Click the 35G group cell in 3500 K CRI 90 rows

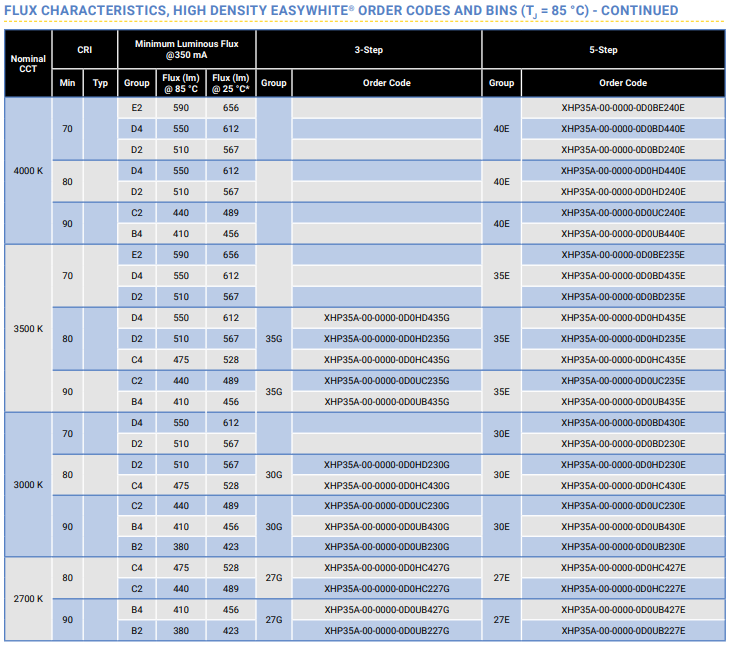274,391
